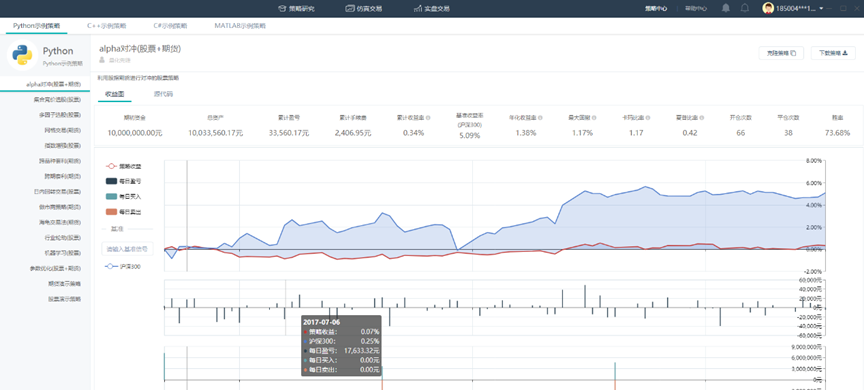Viewport: 864px width, 390px height.
Task: Open the 实盘交易 section in top bar
Action: click(431, 9)
